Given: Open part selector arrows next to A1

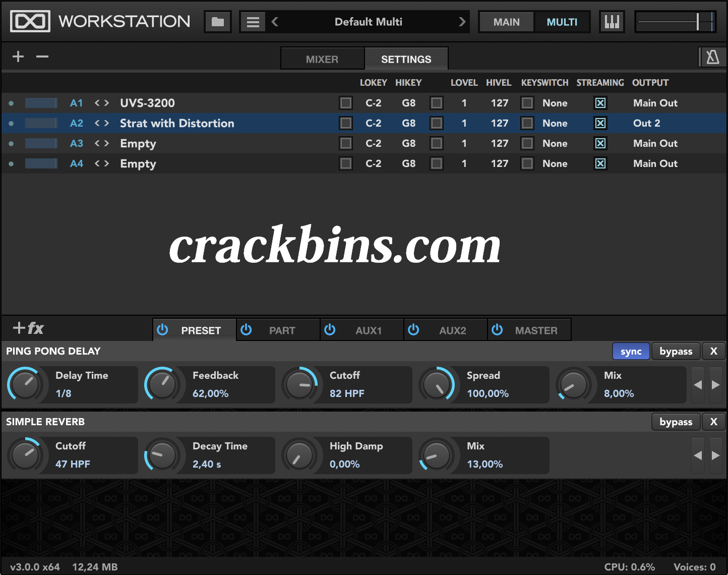Looking at the screenshot, I should pos(101,103).
